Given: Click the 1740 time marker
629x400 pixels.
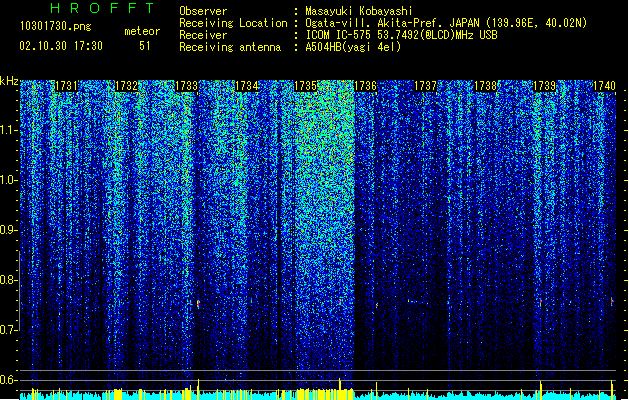Looking at the screenshot, I should [604, 86].
